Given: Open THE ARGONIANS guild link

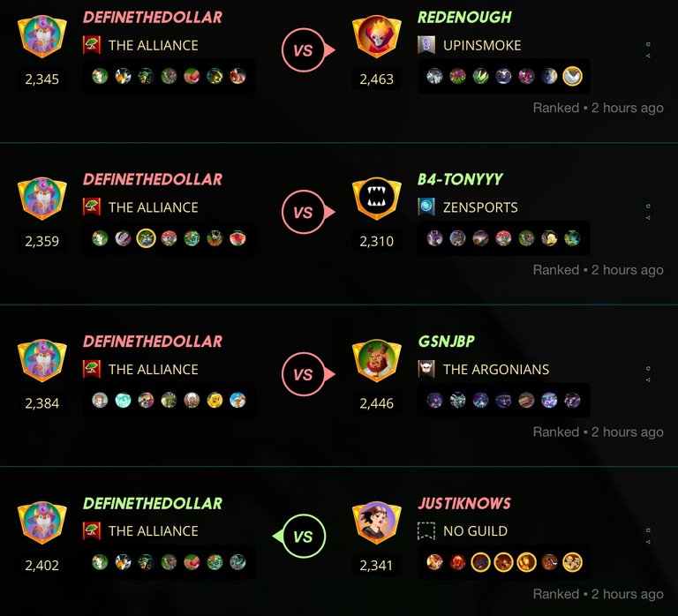Looking at the screenshot, I should (496, 369).
